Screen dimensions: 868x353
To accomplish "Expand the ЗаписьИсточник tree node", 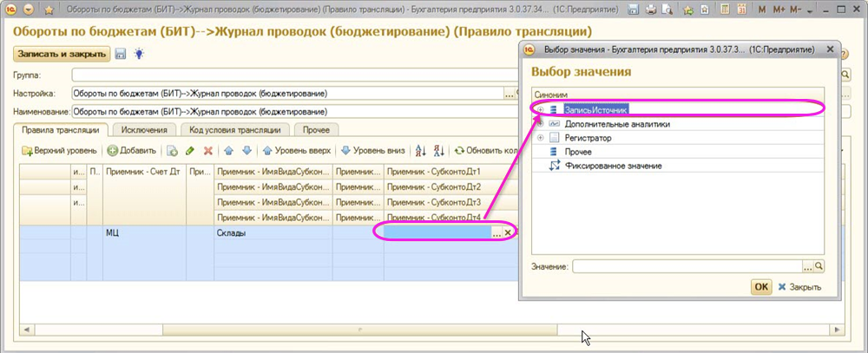I will click(540, 110).
